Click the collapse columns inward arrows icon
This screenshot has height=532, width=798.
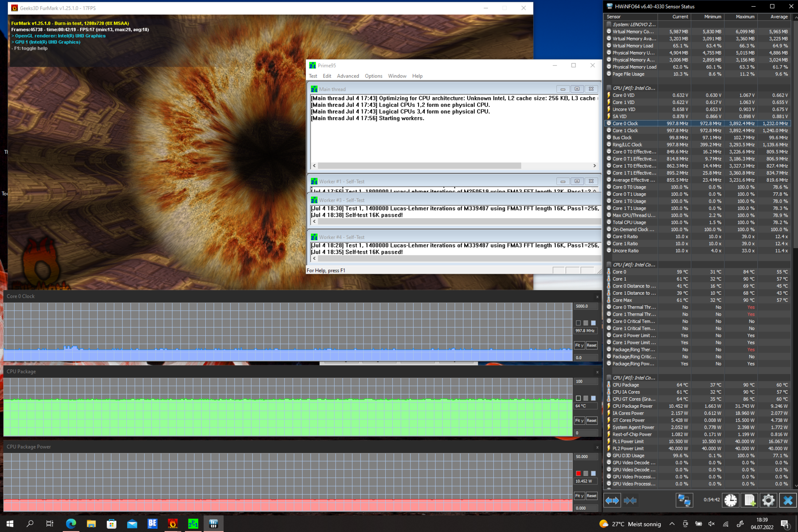click(x=630, y=501)
